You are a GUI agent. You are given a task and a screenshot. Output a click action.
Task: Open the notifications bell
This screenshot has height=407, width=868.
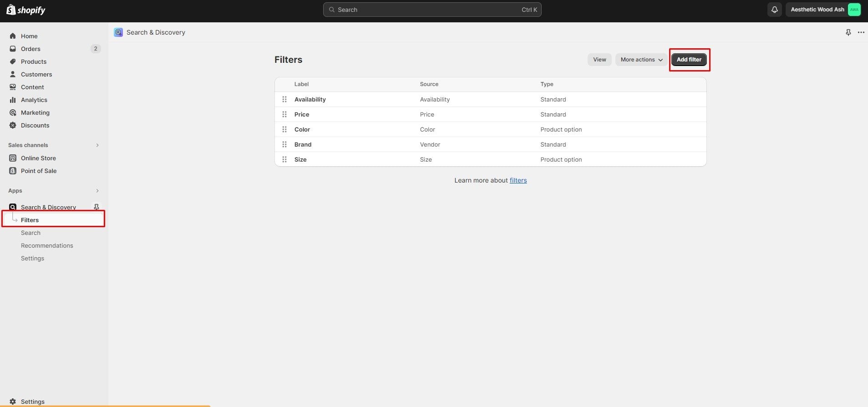point(774,10)
